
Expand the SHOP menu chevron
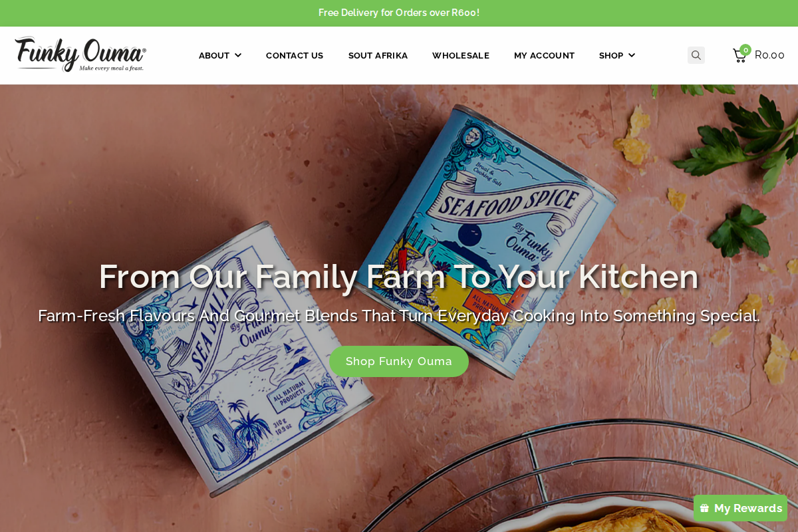tap(632, 55)
